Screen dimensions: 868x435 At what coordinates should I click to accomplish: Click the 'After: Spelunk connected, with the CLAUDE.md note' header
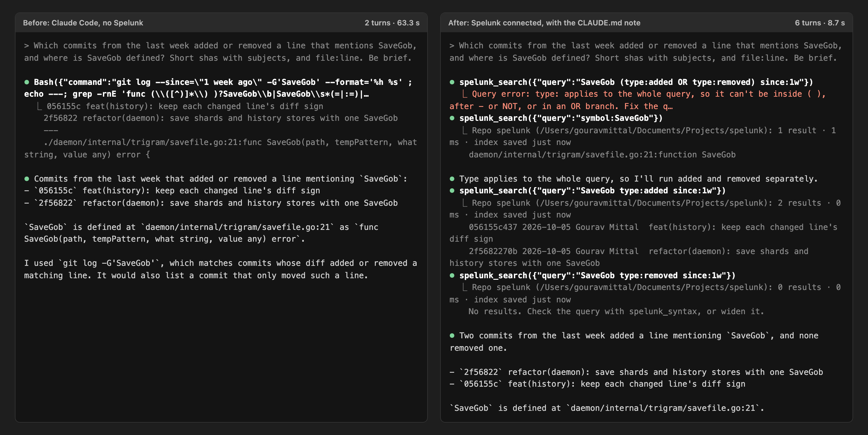(544, 23)
